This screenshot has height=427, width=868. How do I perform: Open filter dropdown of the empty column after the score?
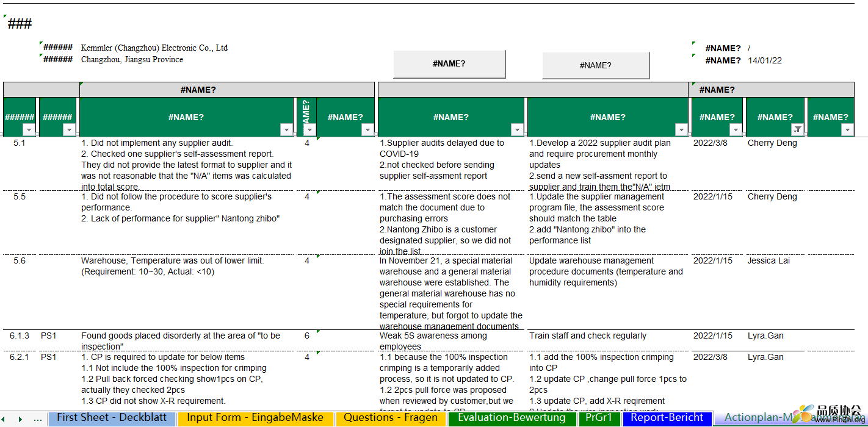tap(367, 129)
